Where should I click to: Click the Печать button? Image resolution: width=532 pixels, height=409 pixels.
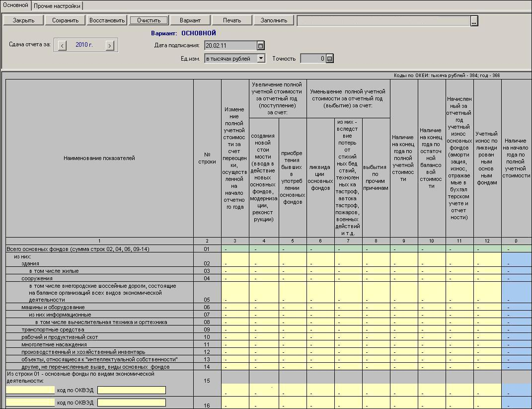pyautogui.click(x=232, y=20)
